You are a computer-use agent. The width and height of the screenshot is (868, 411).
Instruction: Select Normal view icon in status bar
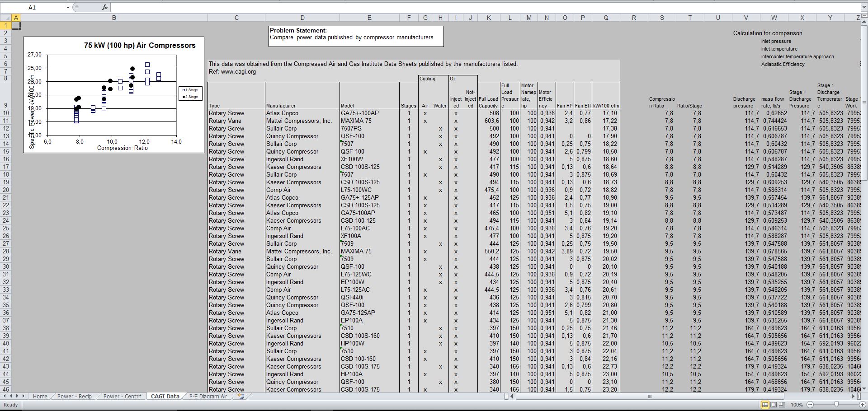[765, 405]
